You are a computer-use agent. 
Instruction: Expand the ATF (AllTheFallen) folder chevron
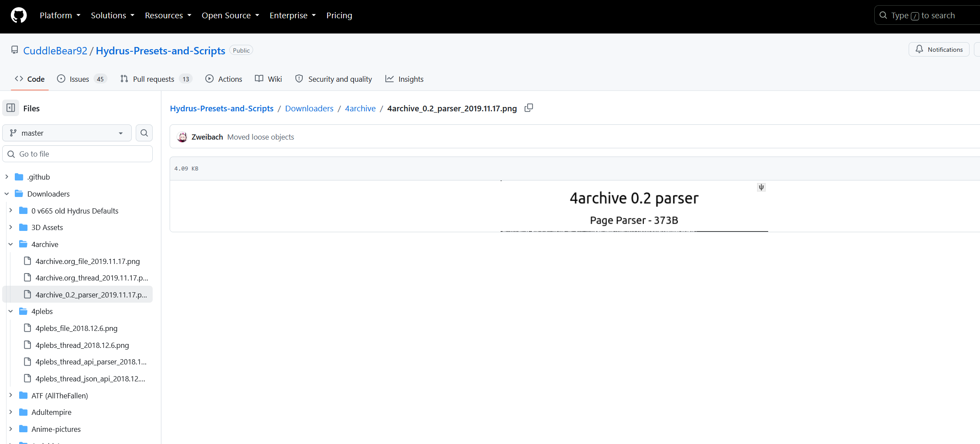11,395
